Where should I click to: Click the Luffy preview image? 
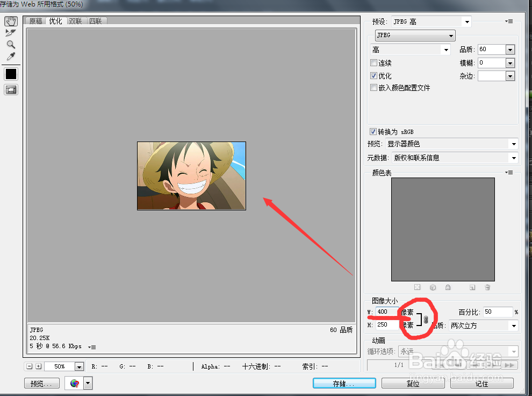tap(191, 176)
